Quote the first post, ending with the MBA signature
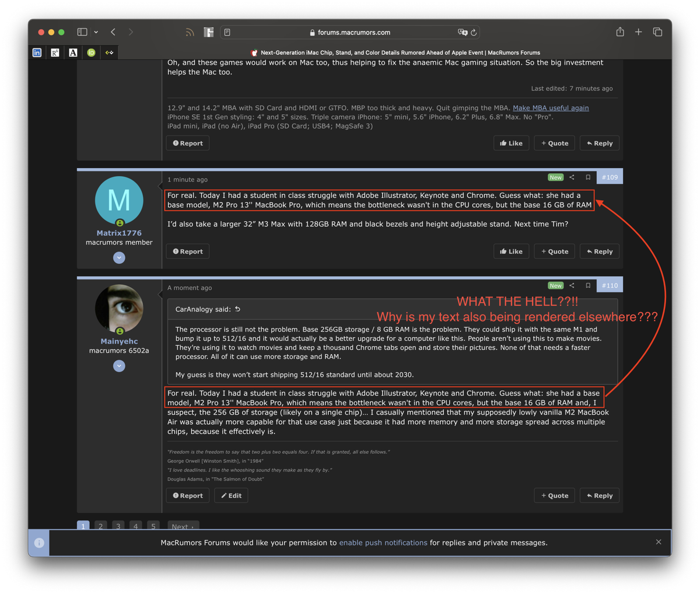This screenshot has height=594, width=700. pyautogui.click(x=554, y=143)
